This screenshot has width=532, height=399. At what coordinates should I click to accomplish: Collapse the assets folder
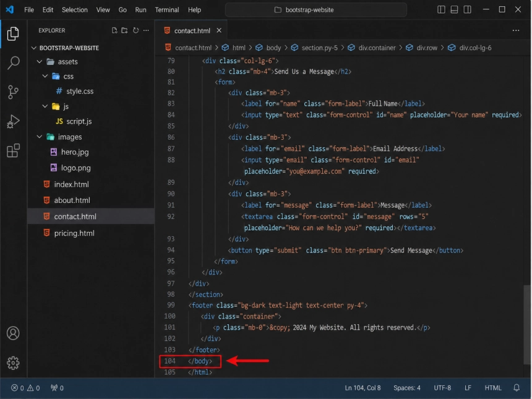point(40,62)
